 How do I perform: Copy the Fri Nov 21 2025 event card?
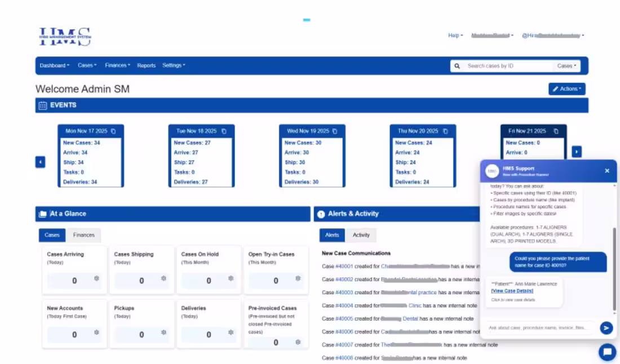pyautogui.click(x=556, y=131)
